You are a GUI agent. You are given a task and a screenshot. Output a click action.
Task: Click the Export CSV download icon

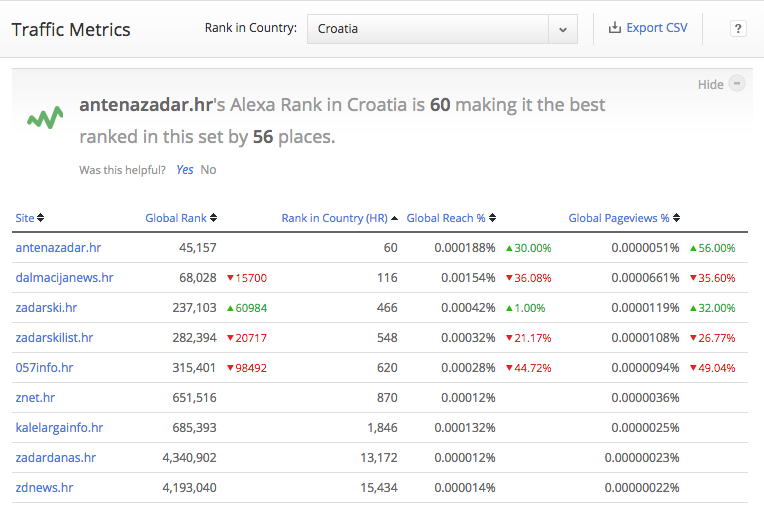tap(614, 28)
